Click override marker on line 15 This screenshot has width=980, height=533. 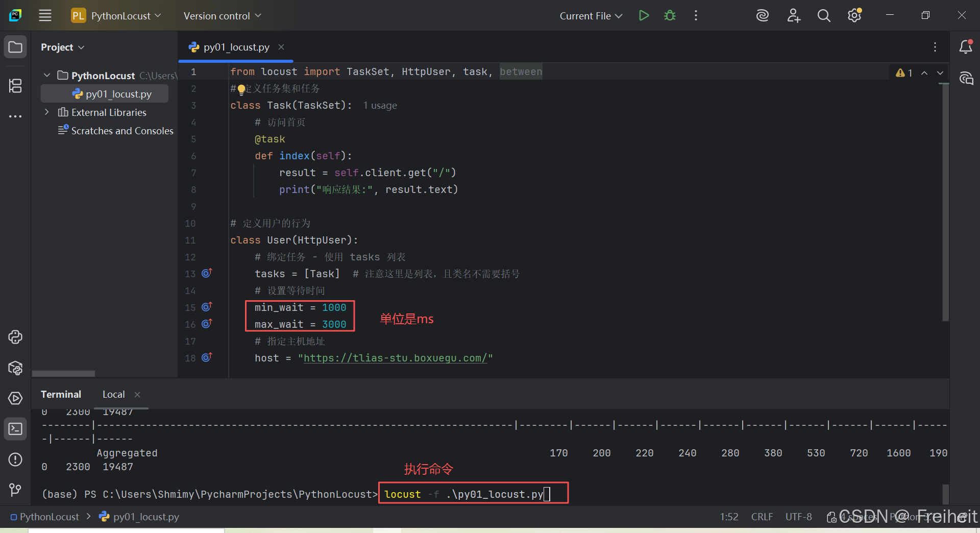click(207, 307)
